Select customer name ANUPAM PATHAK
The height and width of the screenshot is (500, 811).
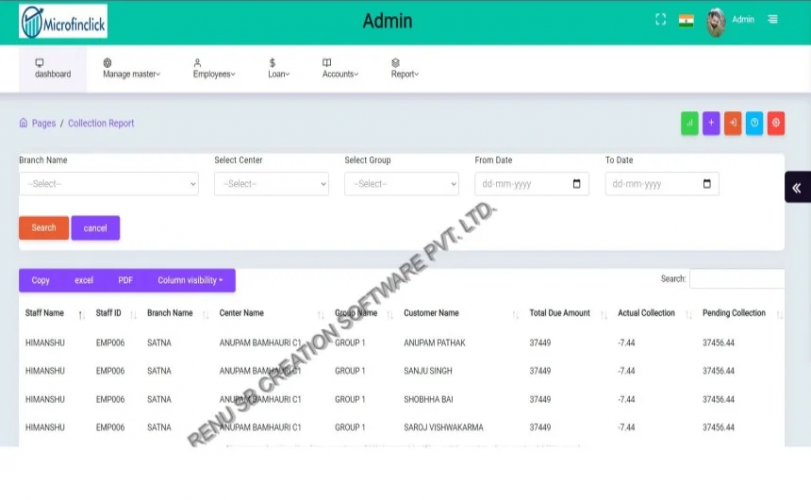tap(434, 343)
